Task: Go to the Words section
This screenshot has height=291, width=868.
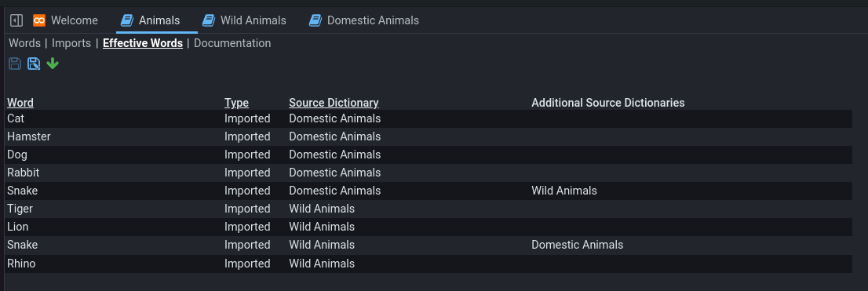Action: coord(25,43)
